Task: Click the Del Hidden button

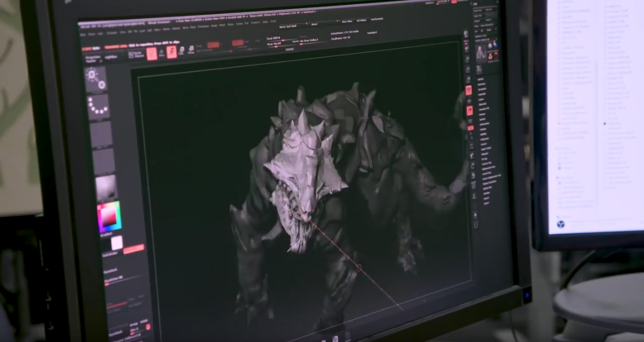Action: point(361,20)
